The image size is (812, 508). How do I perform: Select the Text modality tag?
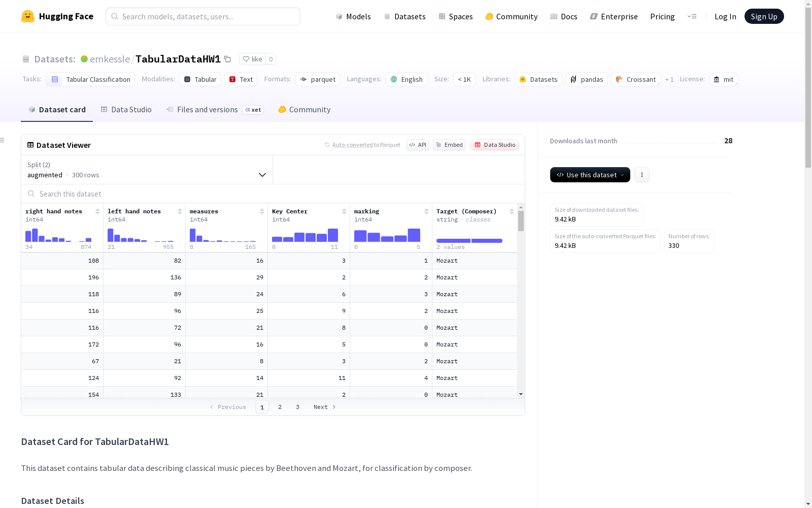[241, 79]
